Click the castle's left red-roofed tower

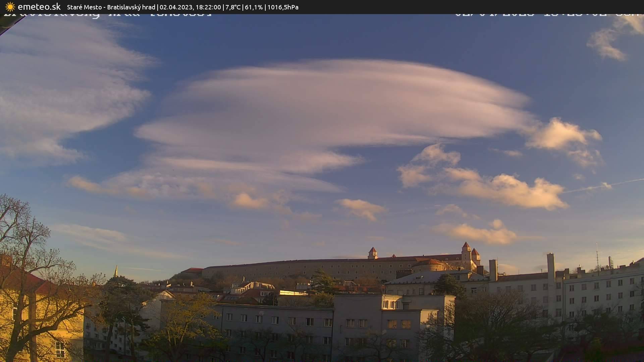point(372,253)
